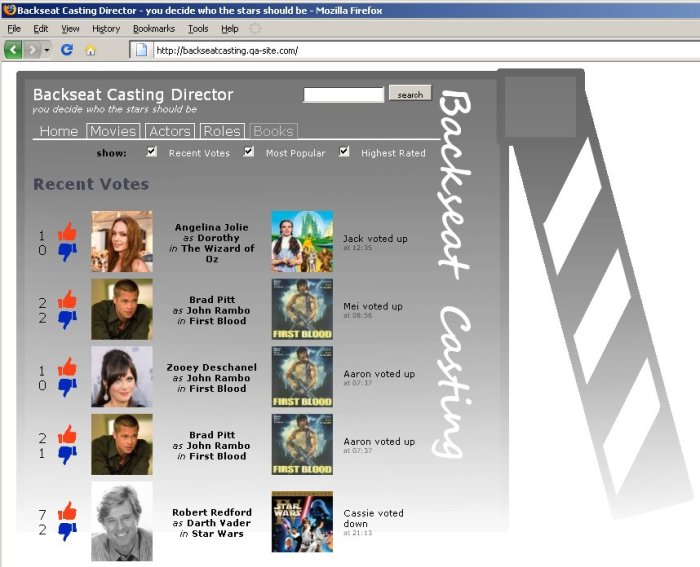
Task: Click the 'Cassie voted down' text
Action: pos(374,518)
